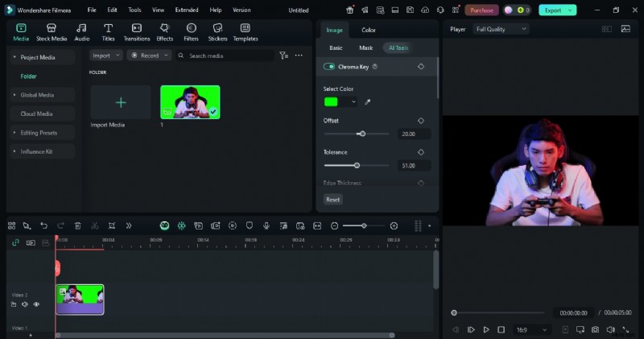Screen dimensions: 644x339
Task: Click the undo arrow in timeline toolbar
Action: [43, 225]
